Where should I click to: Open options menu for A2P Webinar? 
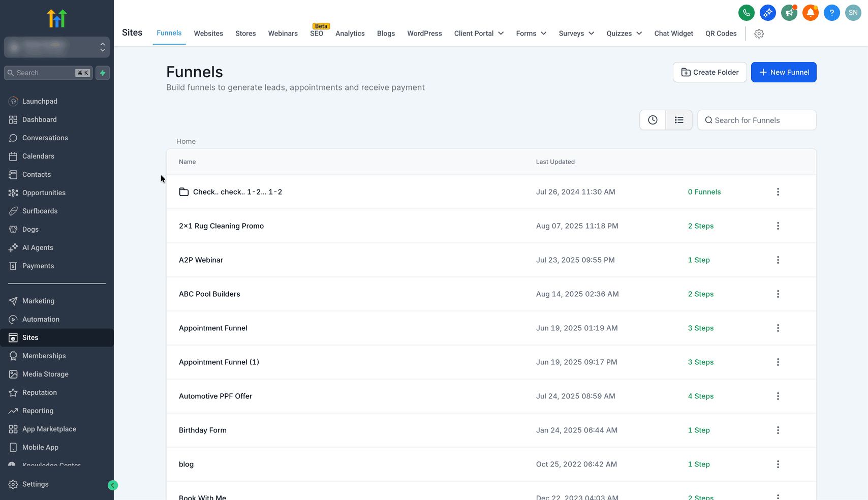click(x=778, y=260)
